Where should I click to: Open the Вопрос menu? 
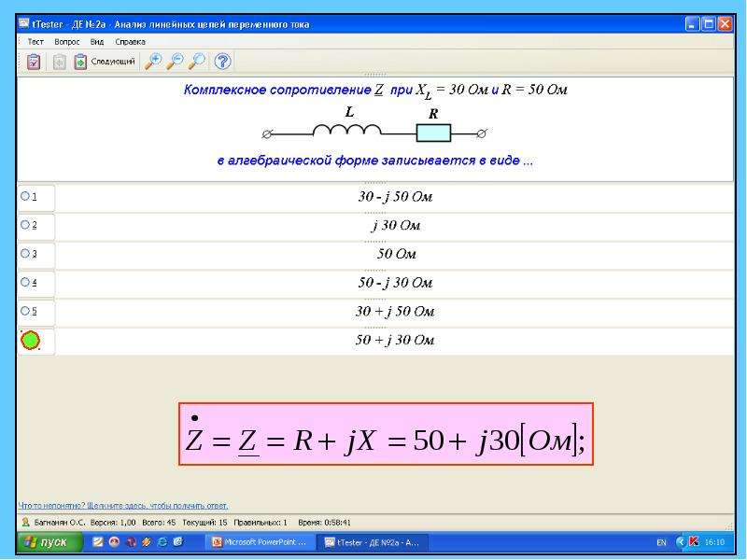coord(67,42)
